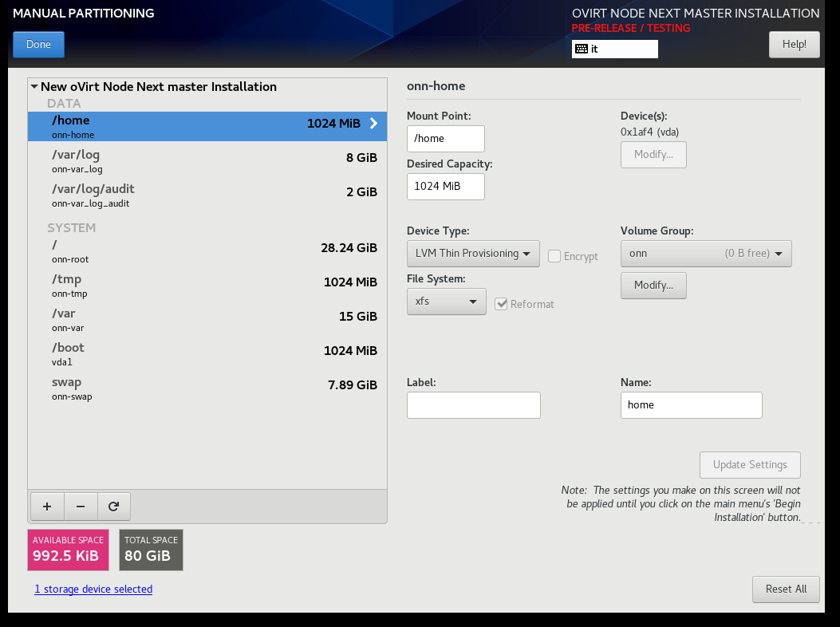Viewport: 840px width, 627px height.
Task: Open the Volume Group onn dropdown
Action: [706, 254]
